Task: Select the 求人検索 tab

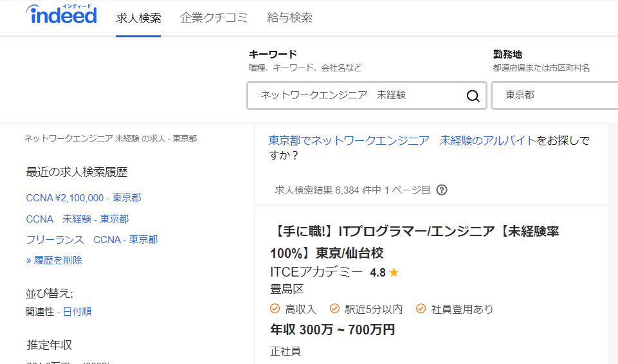Action: tap(138, 18)
